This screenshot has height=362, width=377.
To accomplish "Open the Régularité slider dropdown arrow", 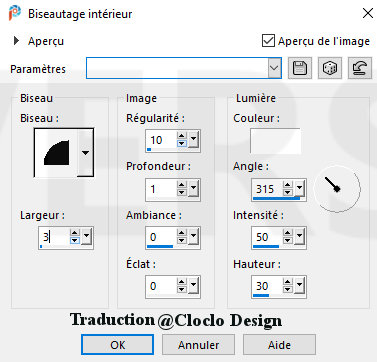I will coord(194,140).
